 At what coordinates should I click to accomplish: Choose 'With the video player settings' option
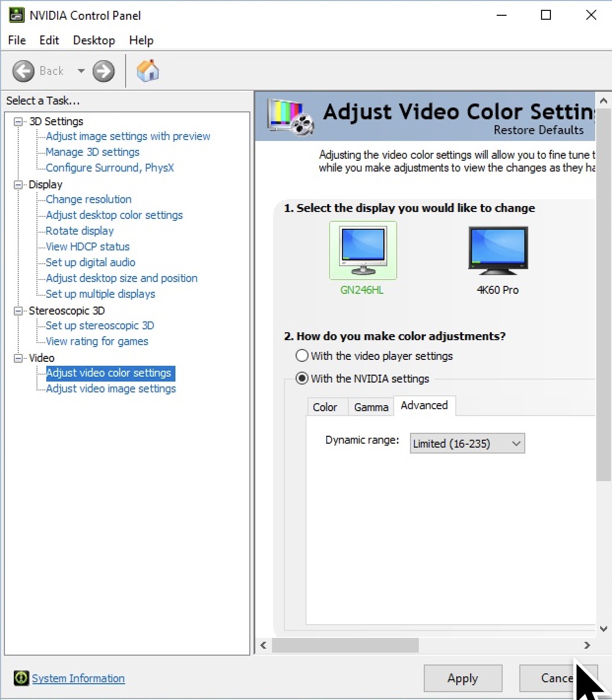pyautogui.click(x=302, y=356)
